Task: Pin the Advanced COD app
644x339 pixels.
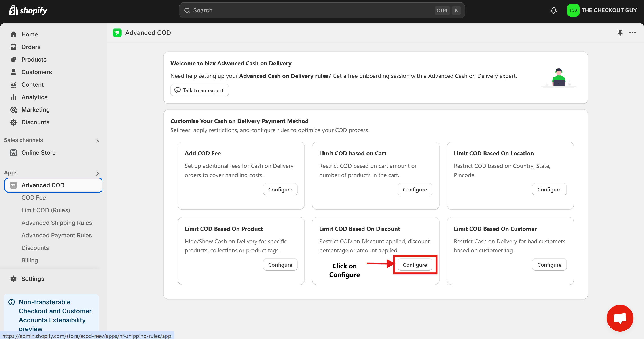Action: pos(620,33)
